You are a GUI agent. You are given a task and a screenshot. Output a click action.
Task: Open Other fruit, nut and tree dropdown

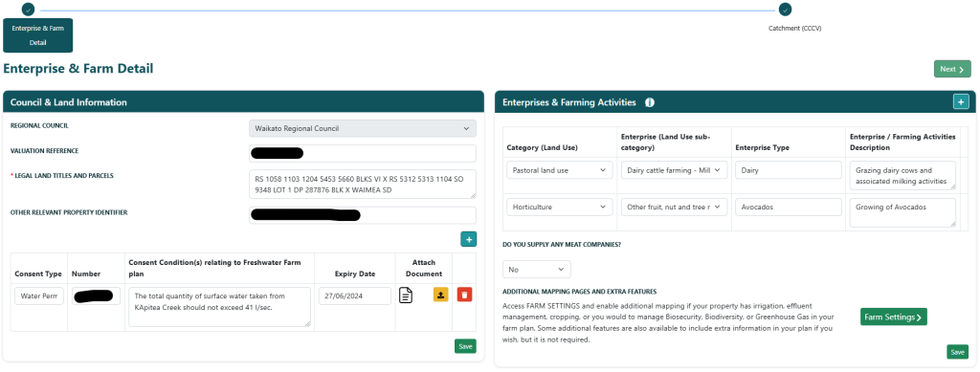click(675, 208)
